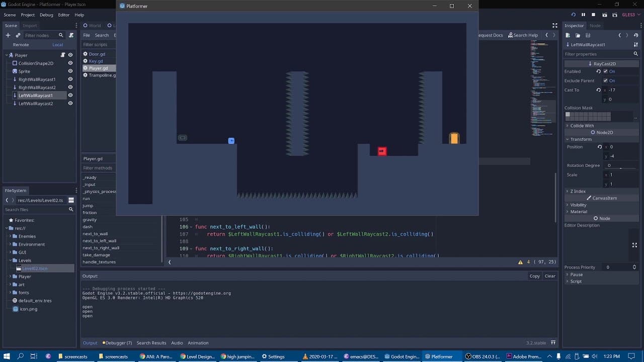Click the Clear button in the Output panel
644x362 pixels.
click(x=549, y=276)
